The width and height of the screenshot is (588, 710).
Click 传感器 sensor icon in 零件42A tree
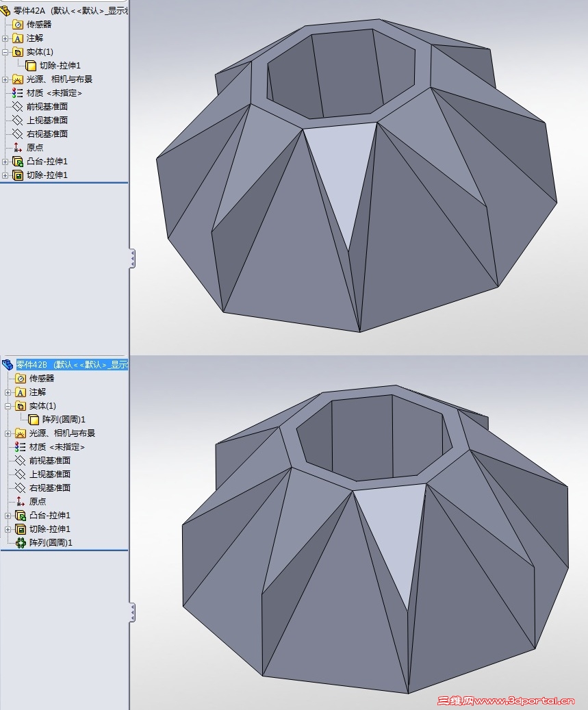coord(18,25)
